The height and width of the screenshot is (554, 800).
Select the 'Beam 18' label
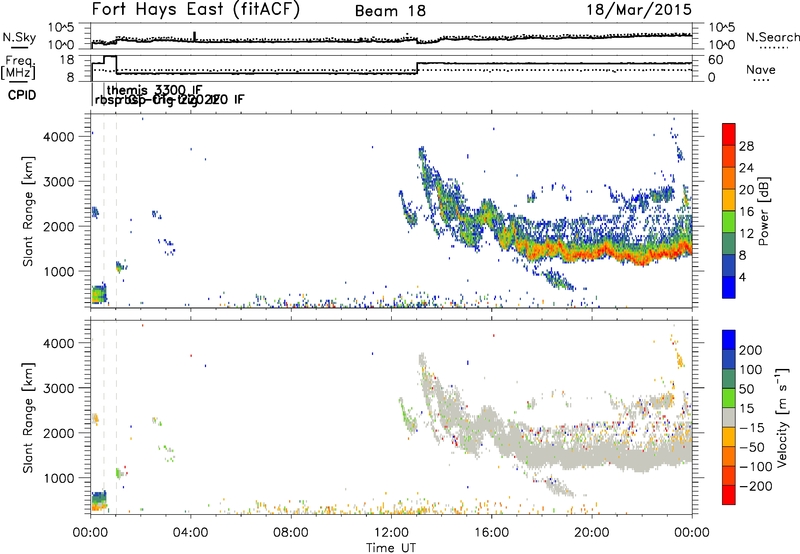click(390, 11)
